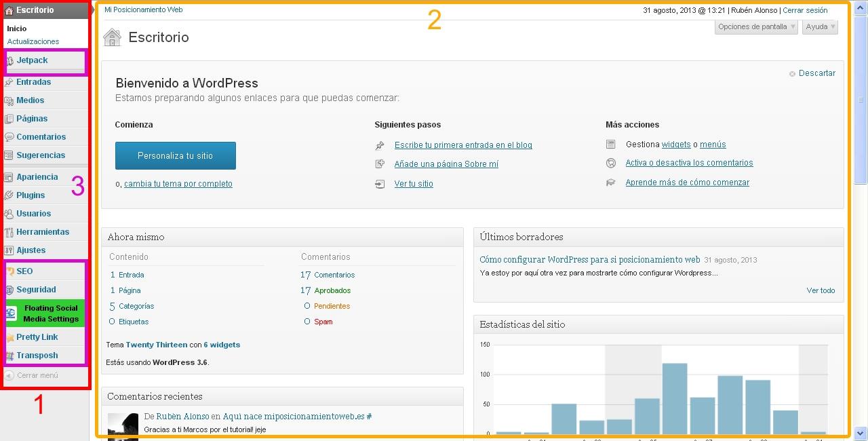Open the Transposh translation icon
Viewport: 868px width, 441px height.
pyautogui.click(x=9, y=355)
